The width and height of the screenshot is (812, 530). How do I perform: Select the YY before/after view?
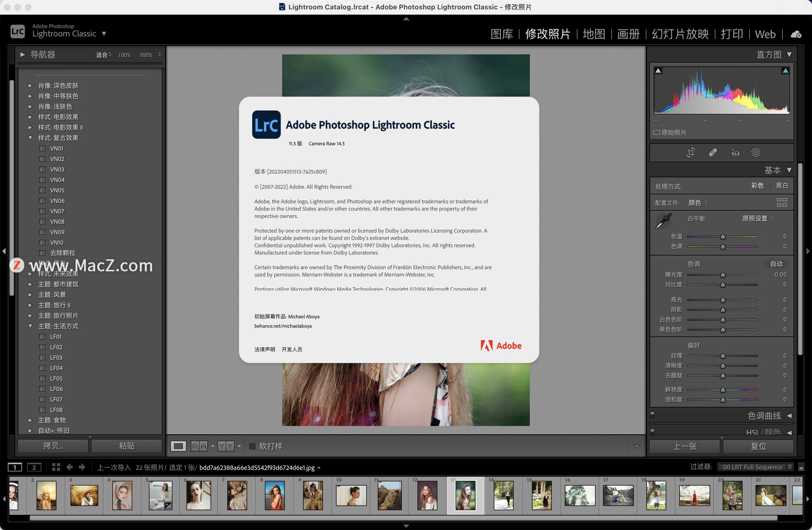tap(226, 446)
